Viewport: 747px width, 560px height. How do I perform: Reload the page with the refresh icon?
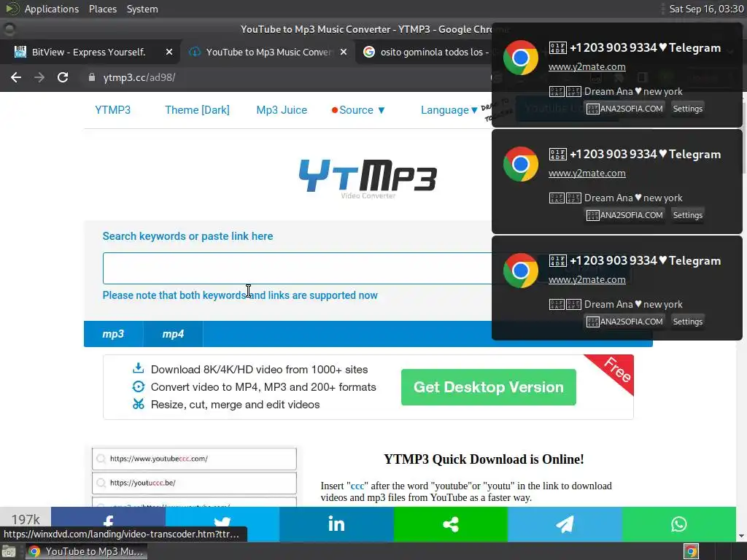click(63, 77)
